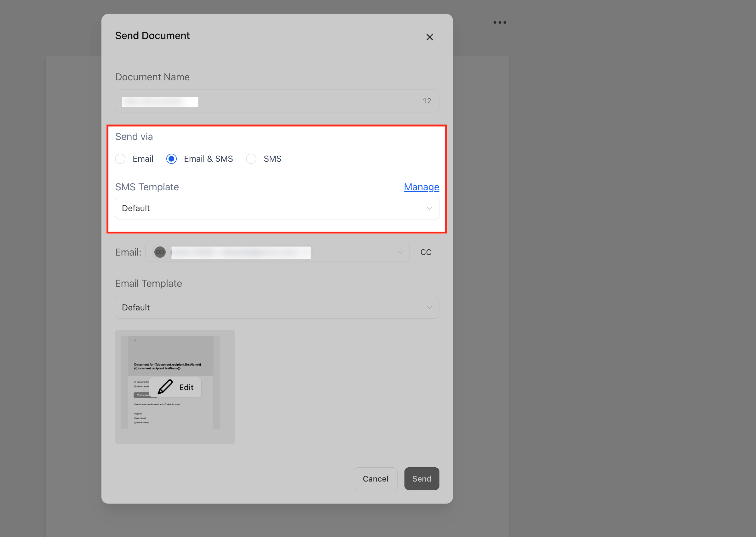Select the Email & SMS radio option
The width and height of the screenshot is (756, 537).
171,159
